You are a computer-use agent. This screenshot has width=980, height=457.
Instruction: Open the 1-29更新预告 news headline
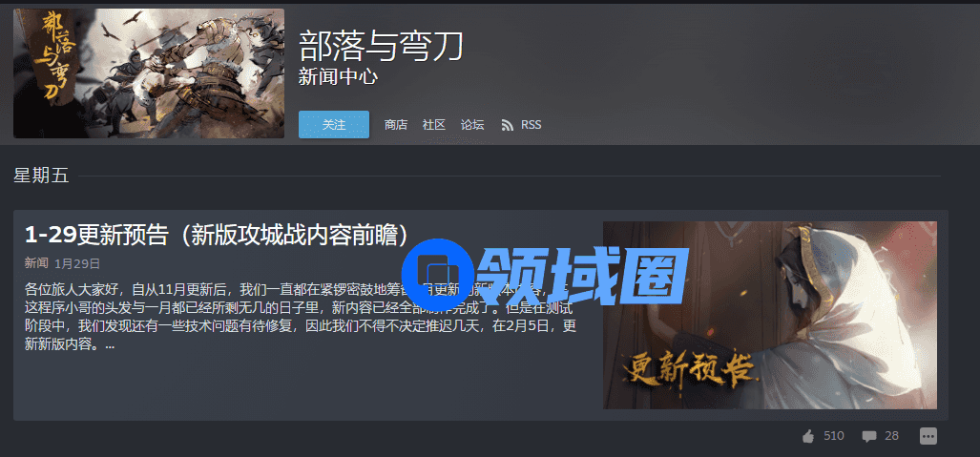tap(217, 235)
